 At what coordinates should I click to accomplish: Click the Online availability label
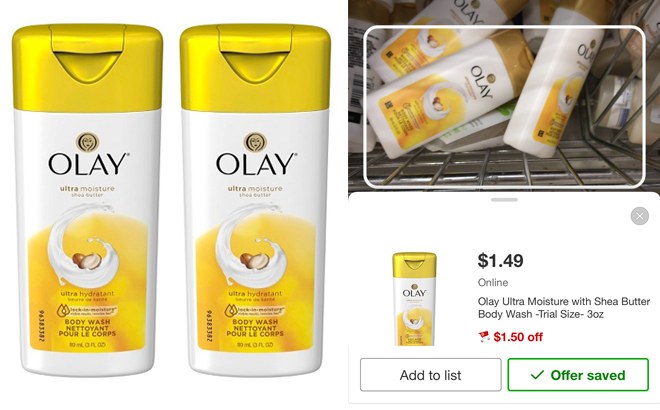click(x=493, y=282)
